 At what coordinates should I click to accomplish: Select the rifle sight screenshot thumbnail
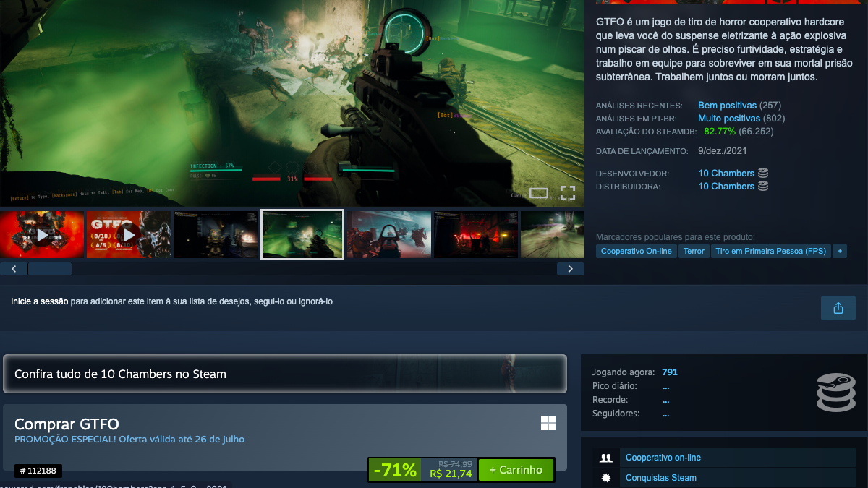coord(389,234)
